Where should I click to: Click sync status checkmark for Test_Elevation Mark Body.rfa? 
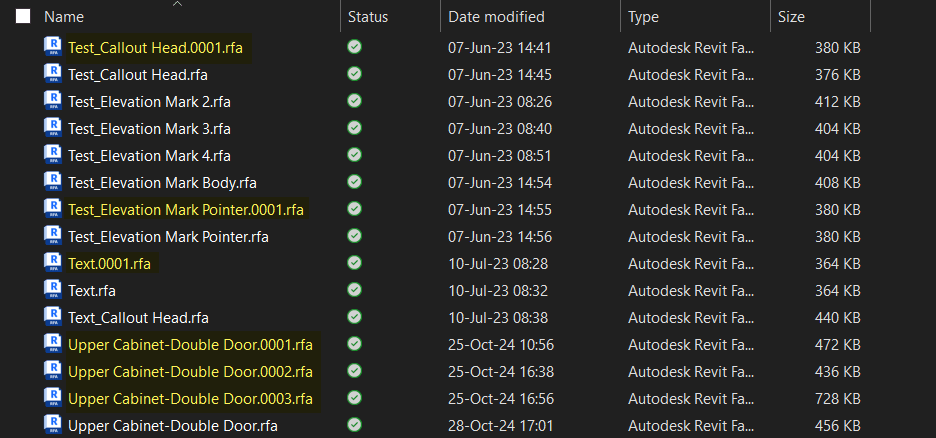[355, 181]
